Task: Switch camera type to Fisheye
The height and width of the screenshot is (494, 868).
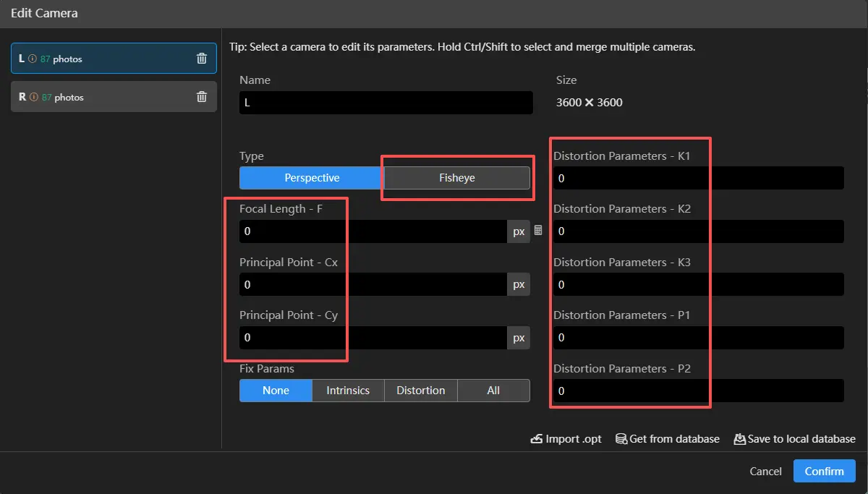Action: (x=456, y=178)
